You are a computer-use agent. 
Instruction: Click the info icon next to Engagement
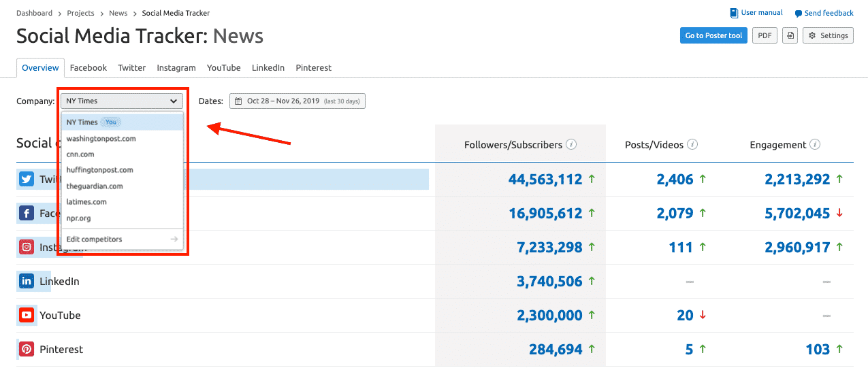815,144
